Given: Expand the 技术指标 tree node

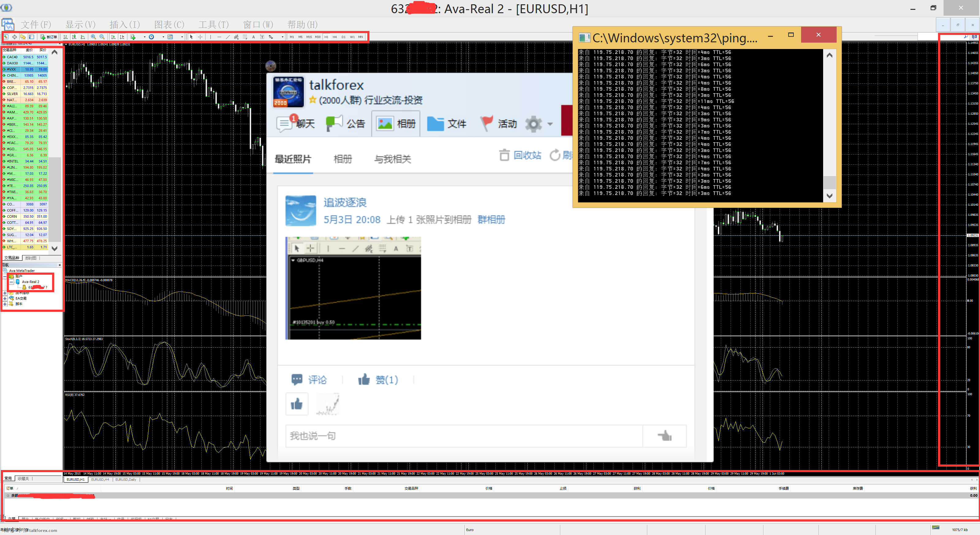Looking at the screenshot, I should 5,293.
